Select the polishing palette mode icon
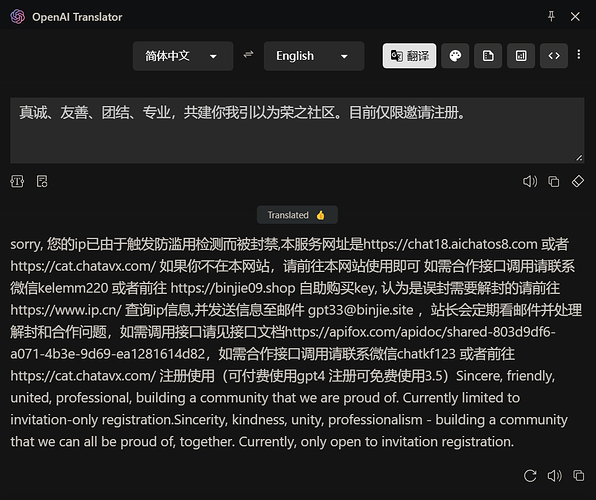 455,56
